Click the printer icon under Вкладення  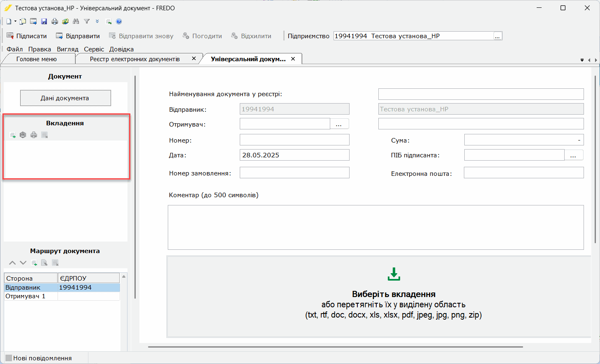tap(34, 135)
